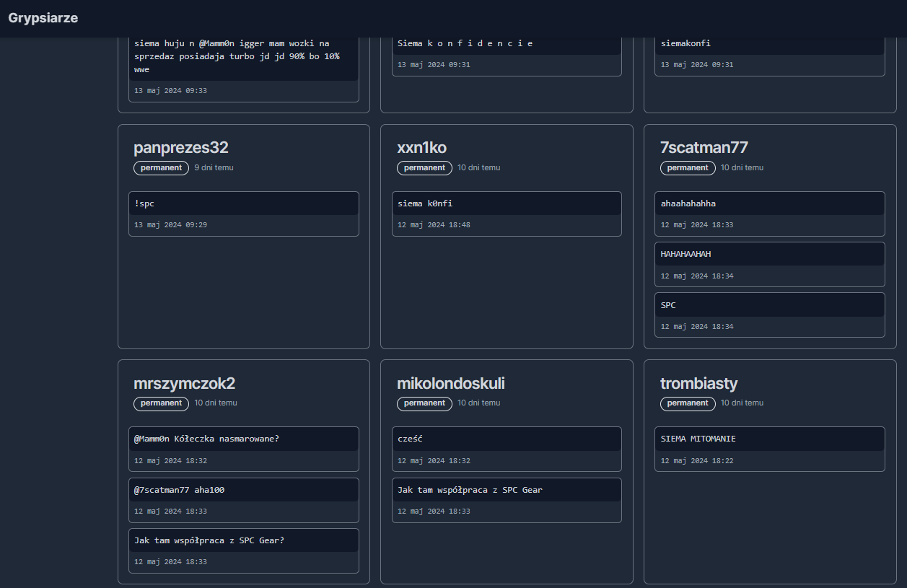Click the mikolondoskuli username
Screen dimensions: 907x588
450,383
